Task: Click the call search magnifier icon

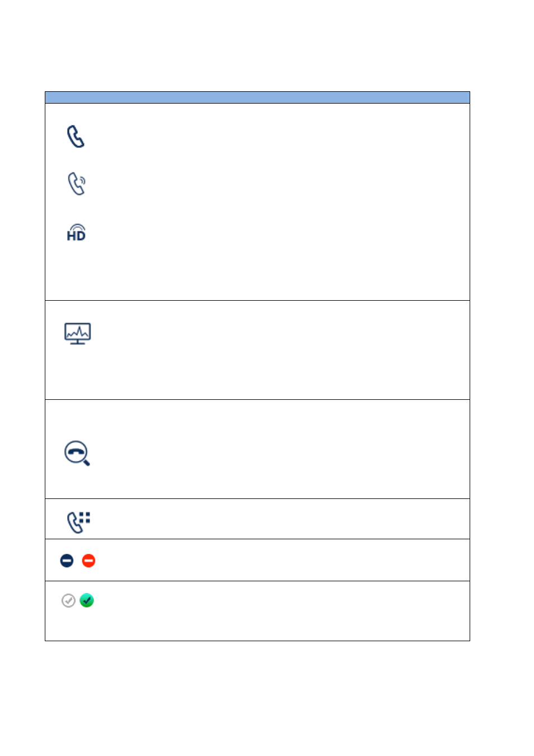Action: tap(77, 453)
